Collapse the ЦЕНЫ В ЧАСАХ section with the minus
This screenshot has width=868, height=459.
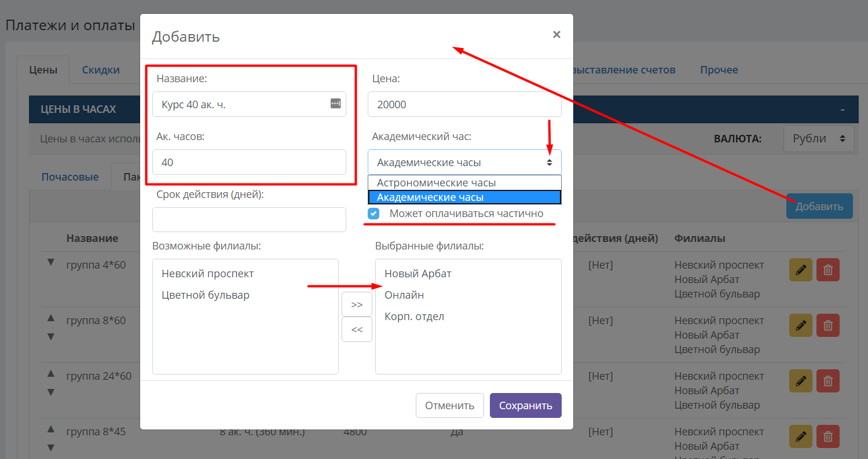[x=843, y=109]
